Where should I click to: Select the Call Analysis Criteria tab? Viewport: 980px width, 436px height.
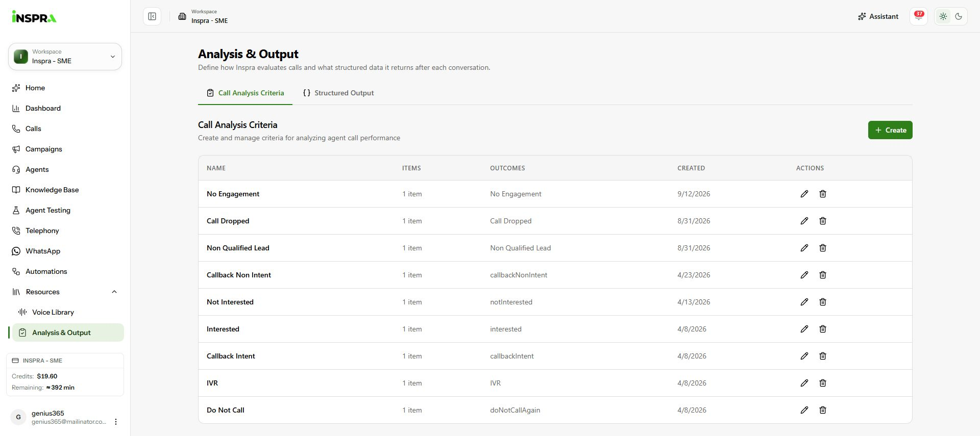[245, 93]
